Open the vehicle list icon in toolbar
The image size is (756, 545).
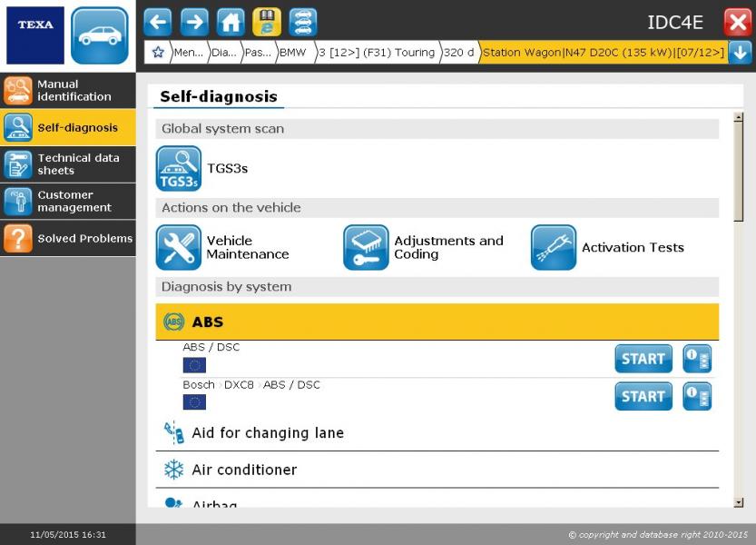pyautogui.click(x=303, y=22)
